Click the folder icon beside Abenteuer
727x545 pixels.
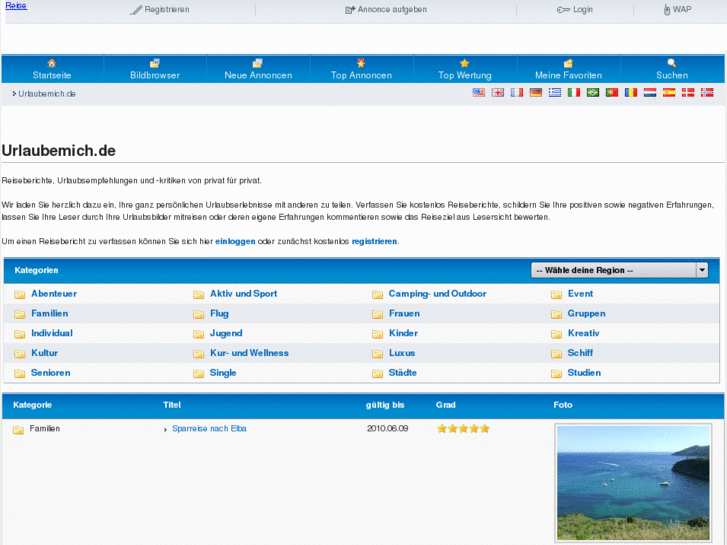(19, 294)
